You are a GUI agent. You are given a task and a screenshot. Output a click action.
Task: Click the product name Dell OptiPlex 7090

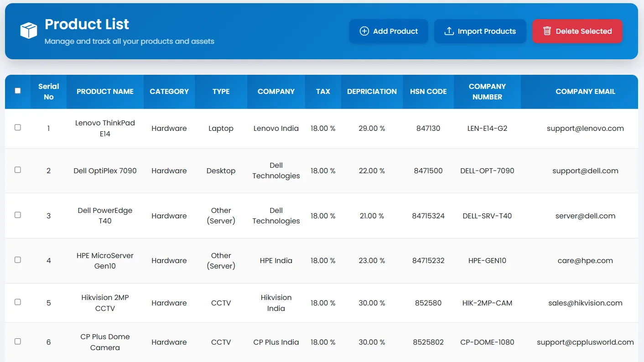(x=105, y=171)
